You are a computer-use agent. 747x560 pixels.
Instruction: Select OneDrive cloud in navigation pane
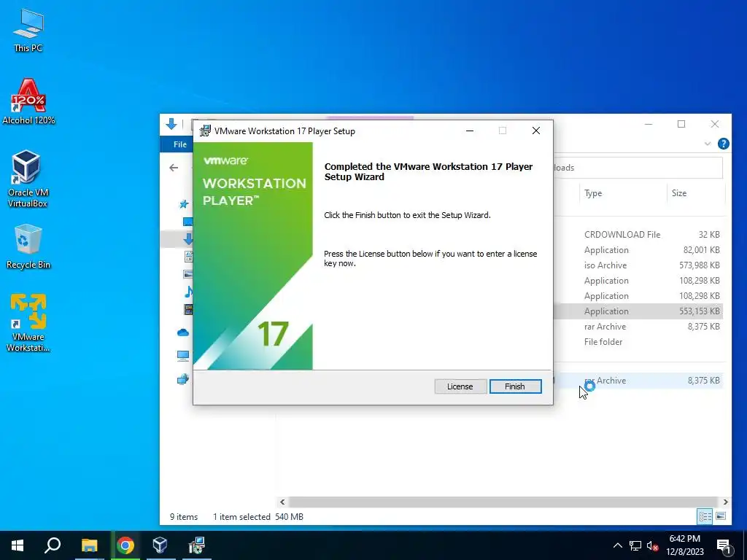pos(183,332)
